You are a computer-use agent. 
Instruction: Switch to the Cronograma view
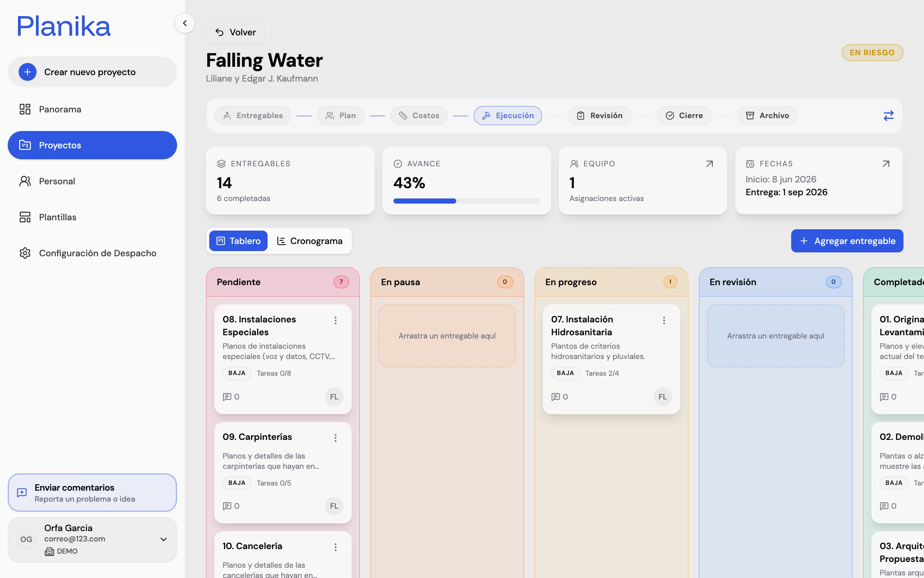pos(309,241)
